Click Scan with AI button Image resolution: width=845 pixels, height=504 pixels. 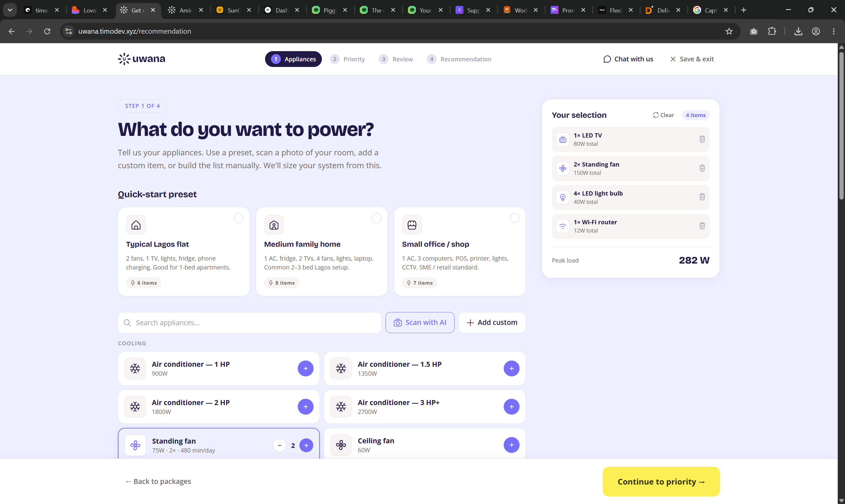point(420,323)
